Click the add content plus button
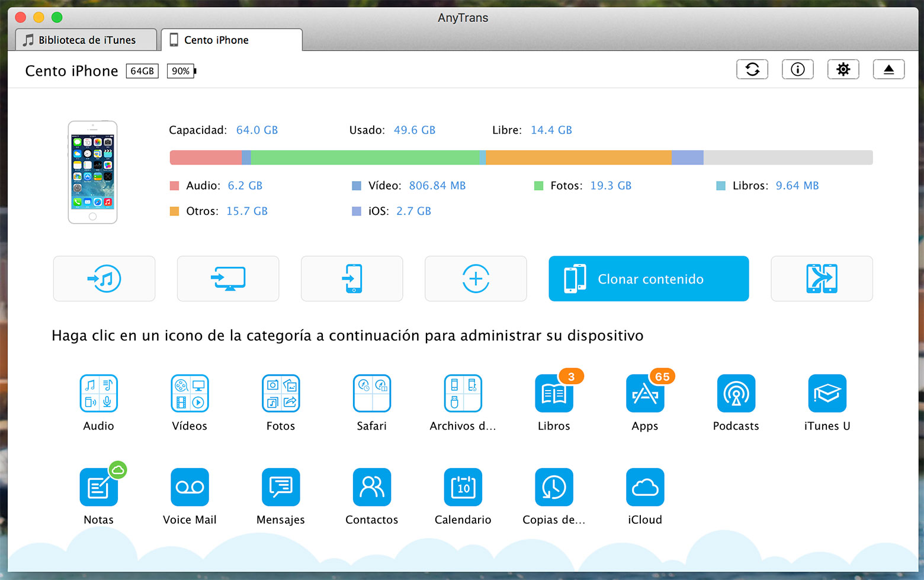This screenshot has height=580, width=924. 476,279
